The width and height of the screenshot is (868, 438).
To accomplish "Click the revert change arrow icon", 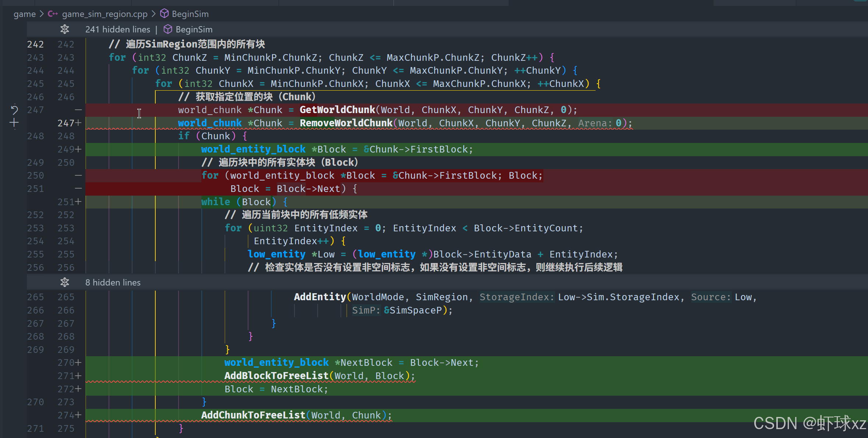I will click(x=14, y=110).
